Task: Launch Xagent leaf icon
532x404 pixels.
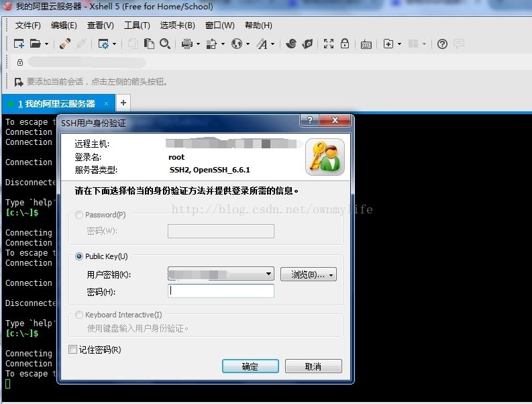Action: [x=307, y=44]
